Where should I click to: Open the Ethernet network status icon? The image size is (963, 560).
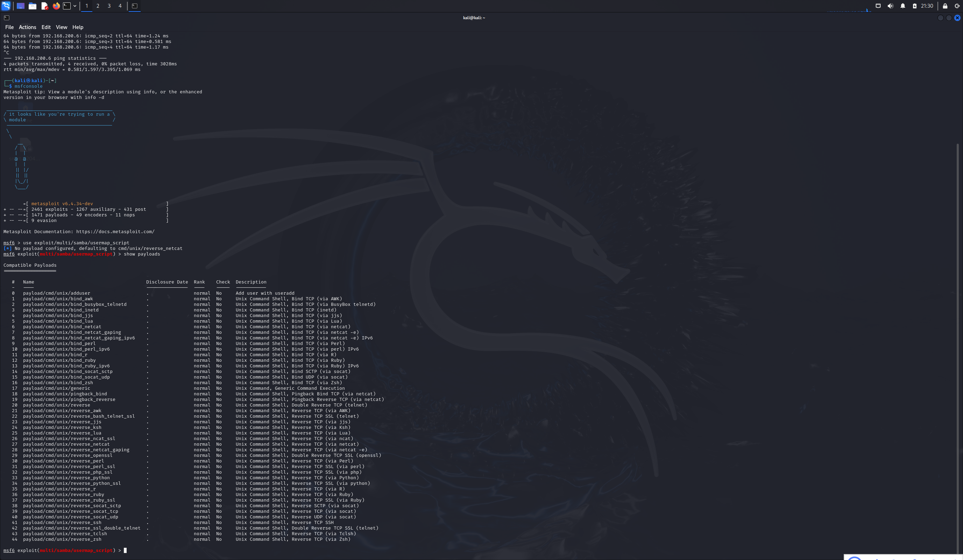click(x=878, y=6)
